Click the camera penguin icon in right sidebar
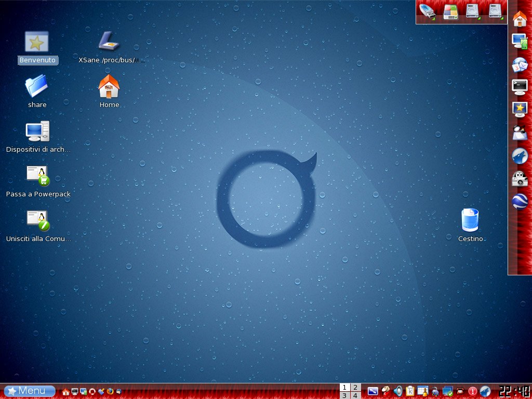 pyautogui.click(x=520, y=179)
